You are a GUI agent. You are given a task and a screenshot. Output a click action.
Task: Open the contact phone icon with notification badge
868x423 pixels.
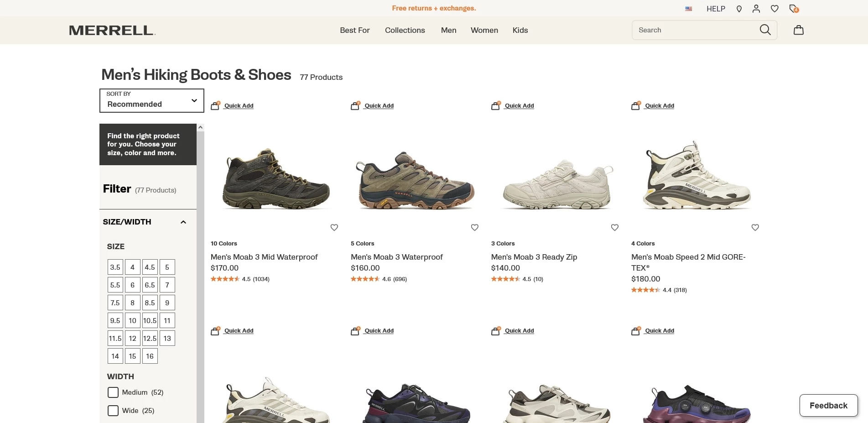(x=793, y=8)
